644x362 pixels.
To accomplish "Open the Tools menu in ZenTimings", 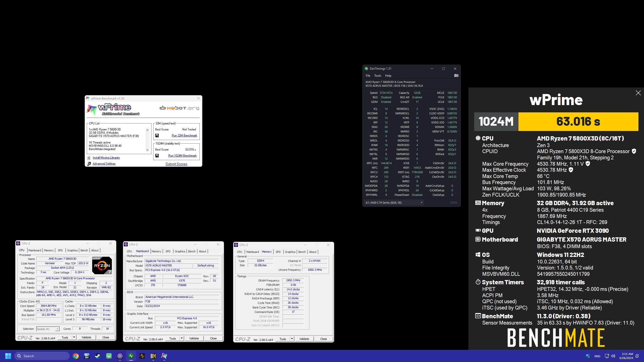I will pyautogui.click(x=378, y=76).
